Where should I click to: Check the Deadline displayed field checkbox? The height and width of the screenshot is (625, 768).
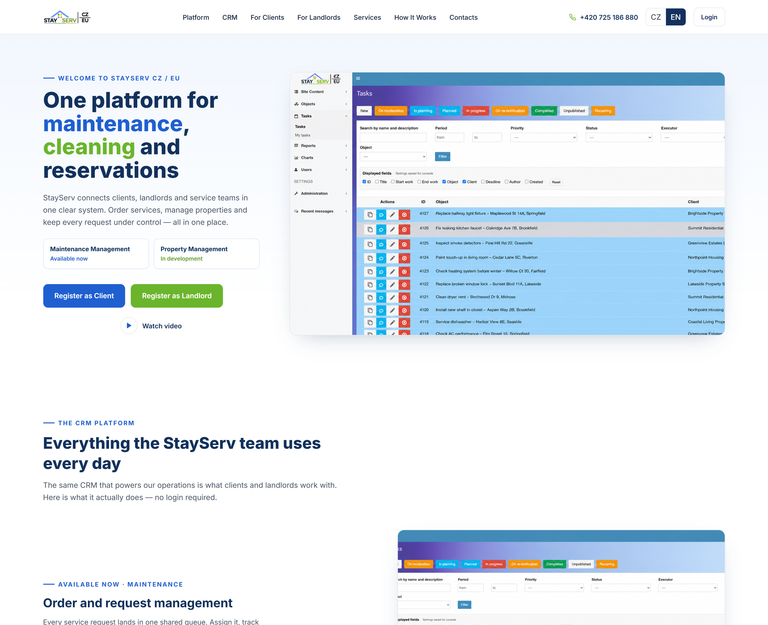click(x=483, y=182)
